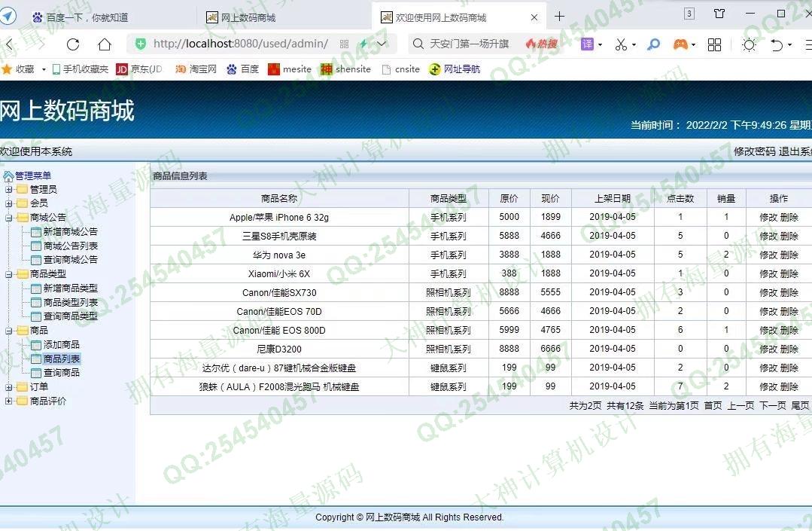
Task: Click 删除 for Canon EOS 70D row
Action: (x=789, y=311)
